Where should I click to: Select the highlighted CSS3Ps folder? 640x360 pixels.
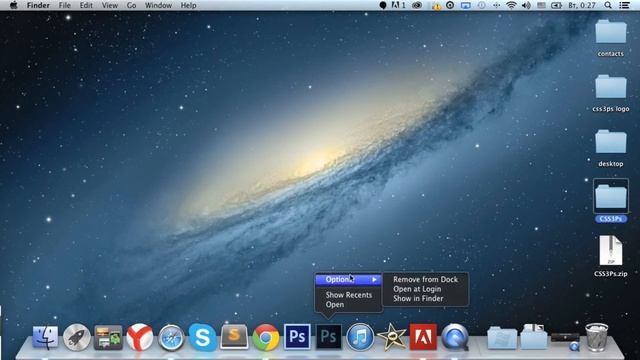coord(611,200)
